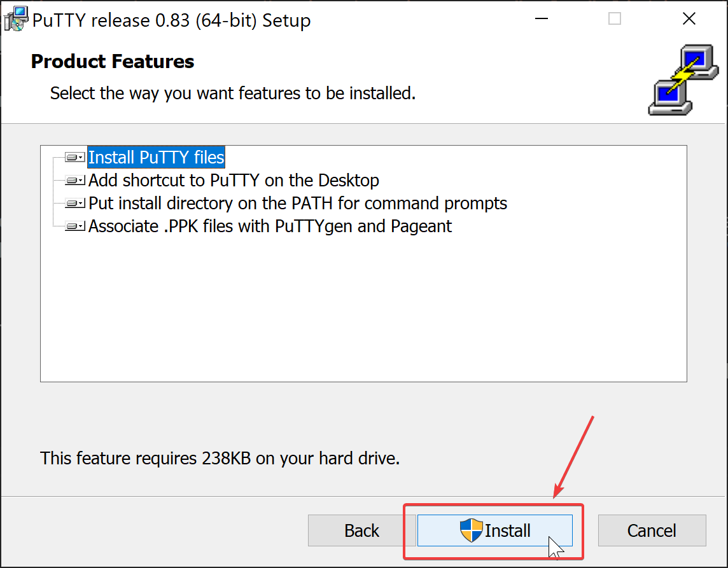Open drive icon dropdown for PATH directory feature
Viewport: 728px width, 568px height.
tap(75, 204)
